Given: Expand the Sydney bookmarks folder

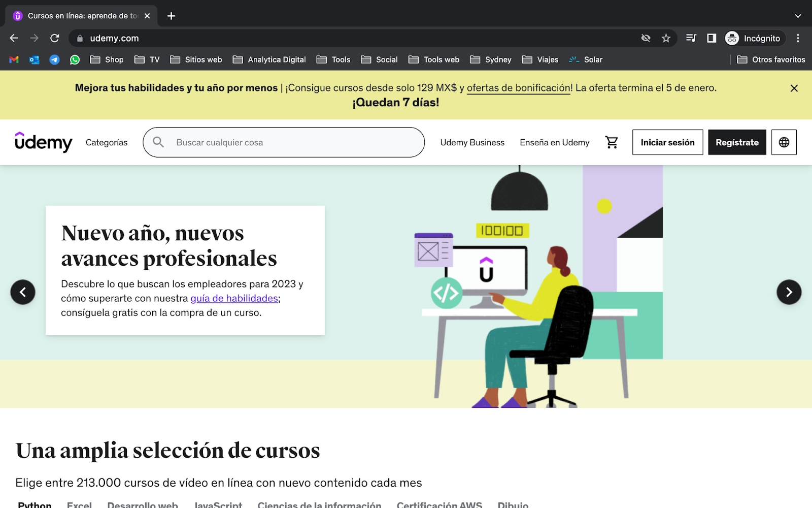Looking at the screenshot, I should [491, 59].
